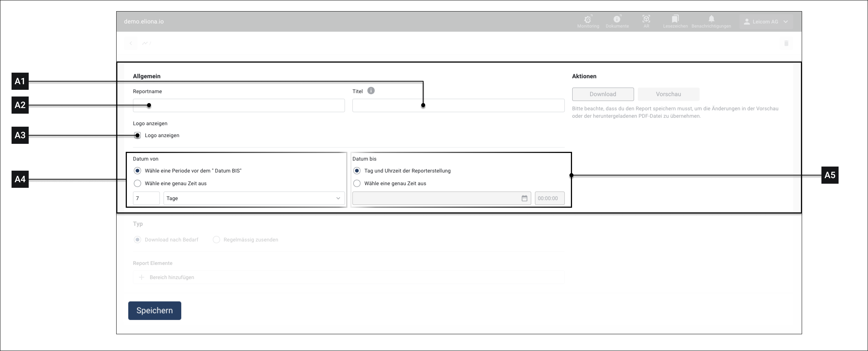Click the trash delete icon
This screenshot has height=351, width=868.
point(786,43)
